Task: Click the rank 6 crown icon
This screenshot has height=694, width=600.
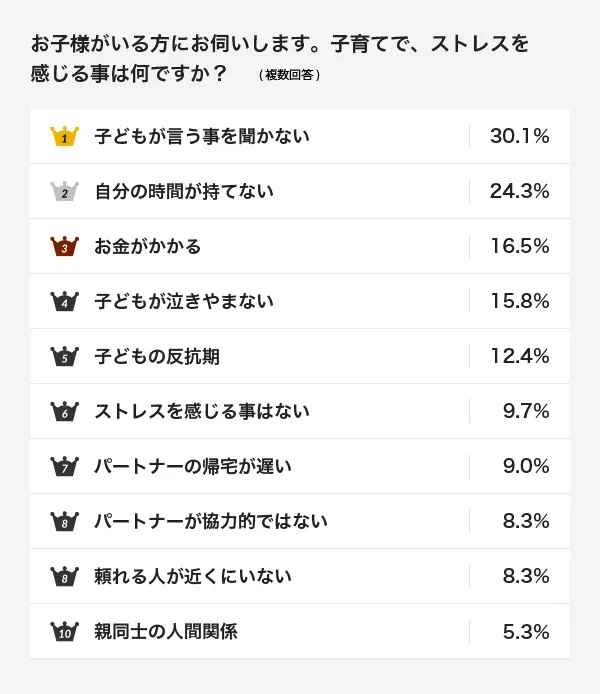Action: pyautogui.click(x=64, y=411)
